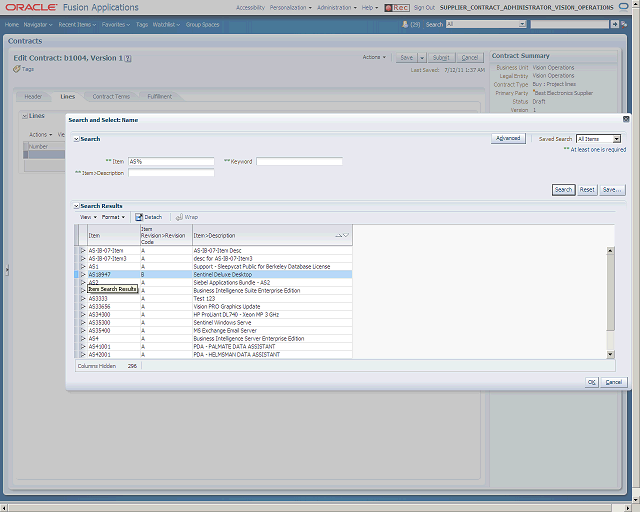Image resolution: width=640 pixels, height=512 pixels.
Task: Collapse the Lines section in contract
Action: point(25,116)
